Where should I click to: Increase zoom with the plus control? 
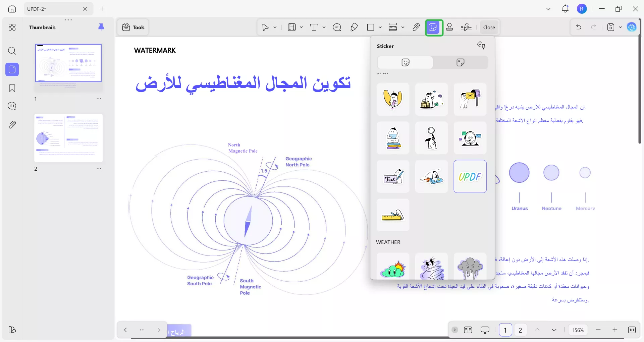[x=615, y=330]
